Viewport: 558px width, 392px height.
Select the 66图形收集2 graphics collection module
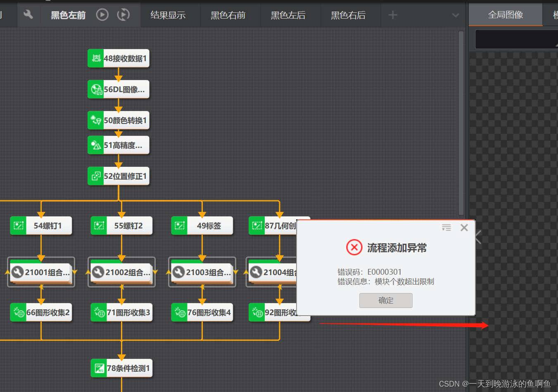pyautogui.click(x=41, y=312)
